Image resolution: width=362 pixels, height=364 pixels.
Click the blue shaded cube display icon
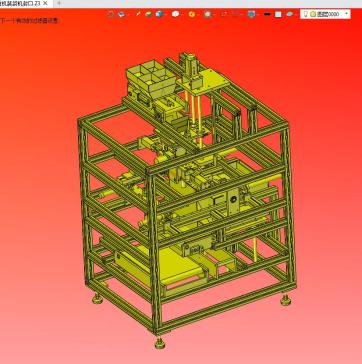pos(159,14)
